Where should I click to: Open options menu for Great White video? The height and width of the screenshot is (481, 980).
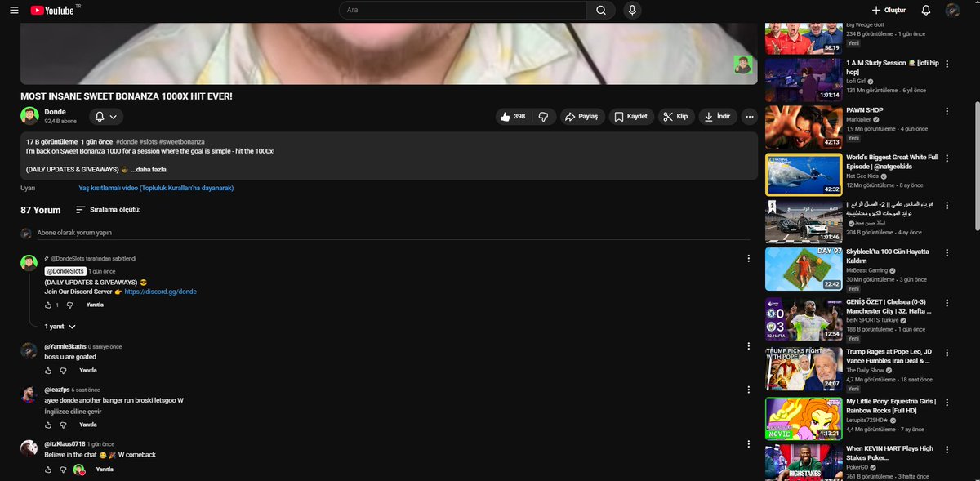click(947, 157)
